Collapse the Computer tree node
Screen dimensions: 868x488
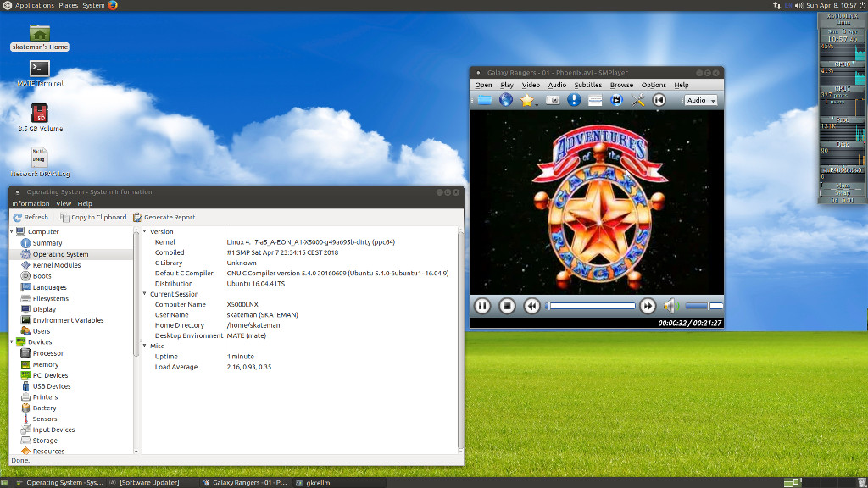(12, 231)
